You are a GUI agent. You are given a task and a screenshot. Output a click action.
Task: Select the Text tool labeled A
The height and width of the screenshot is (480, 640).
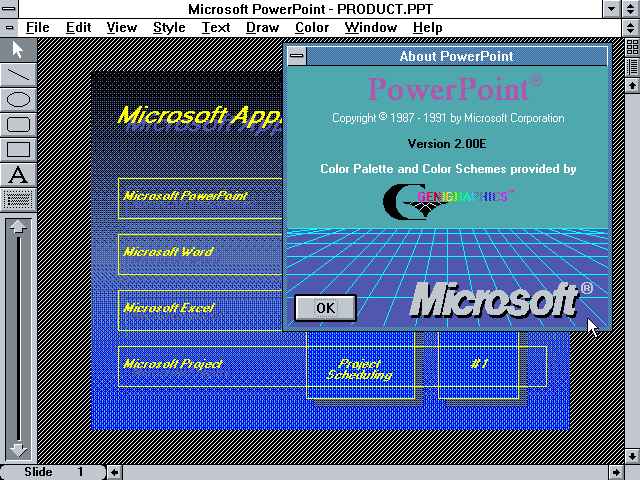pyautogui.click(x=18, y=175)
